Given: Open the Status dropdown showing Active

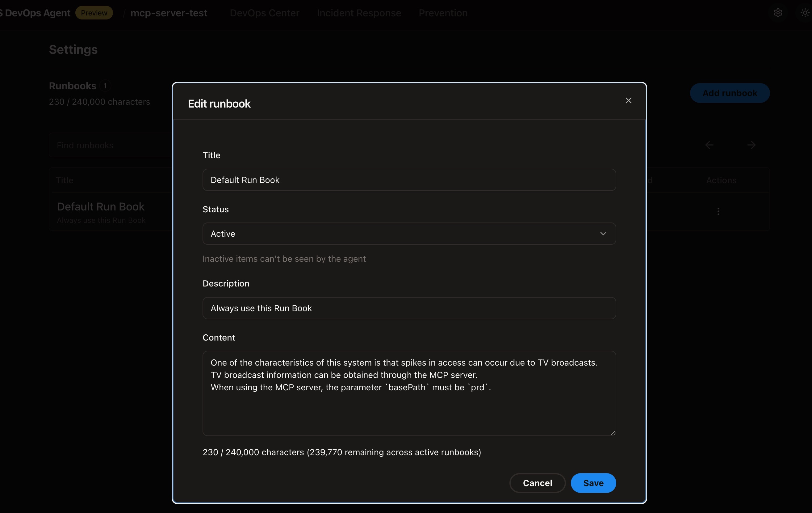Looking at the screenshot, I should click(x=409, y=233).
